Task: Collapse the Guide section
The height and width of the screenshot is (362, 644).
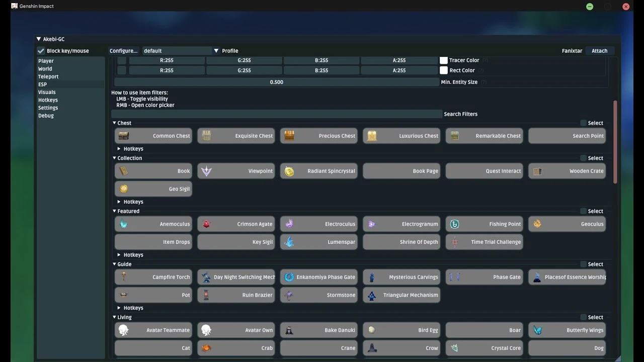Action: 114,264
